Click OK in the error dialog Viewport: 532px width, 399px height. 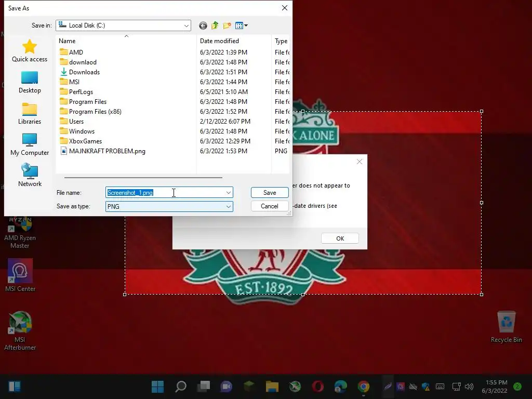pyautogui.click(x=340, y=238)
